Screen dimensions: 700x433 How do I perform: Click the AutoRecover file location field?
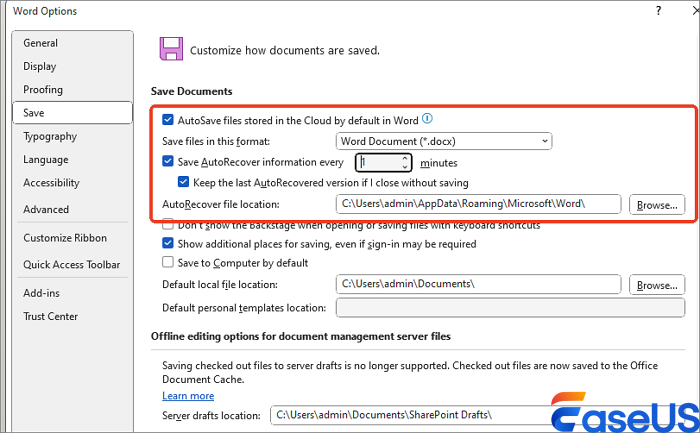(478, 204)
